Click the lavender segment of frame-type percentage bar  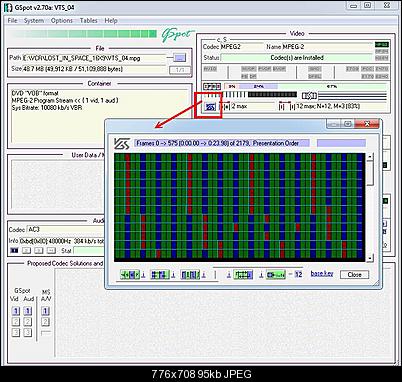[x=260, y=86]
